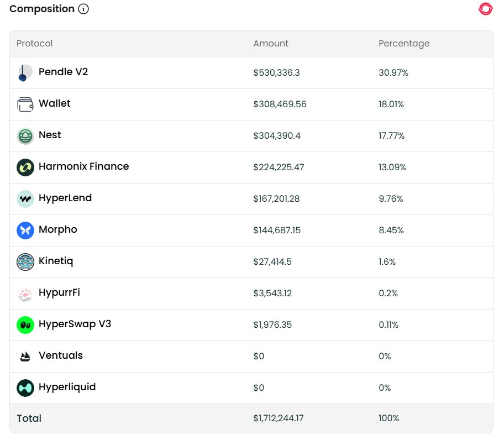Open the HyperLend protocol name

65,198
